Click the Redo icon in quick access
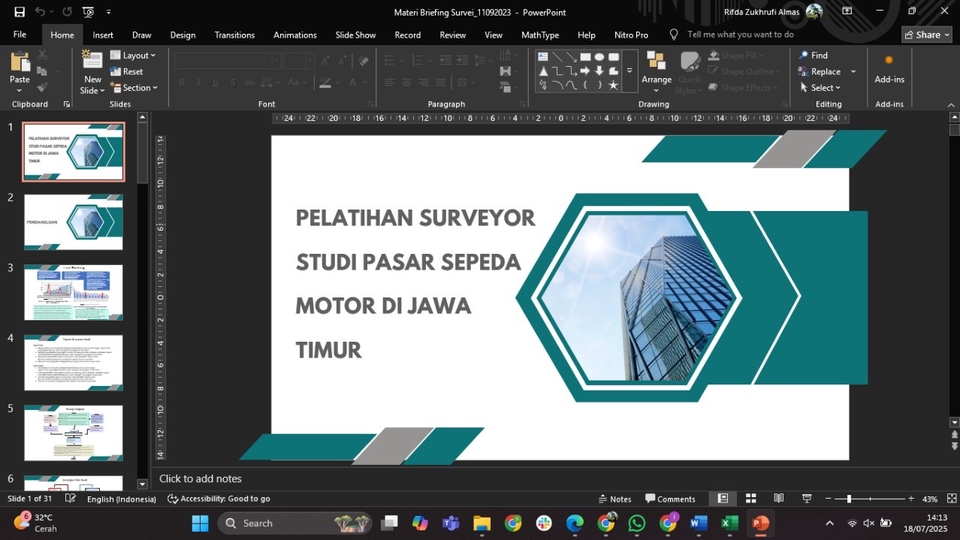This screenshot has width=960, height=540. [67, 12]
